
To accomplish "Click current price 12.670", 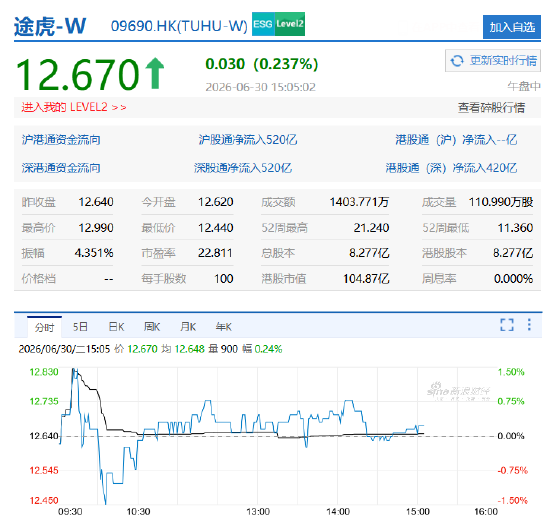I will coord(78,75).
